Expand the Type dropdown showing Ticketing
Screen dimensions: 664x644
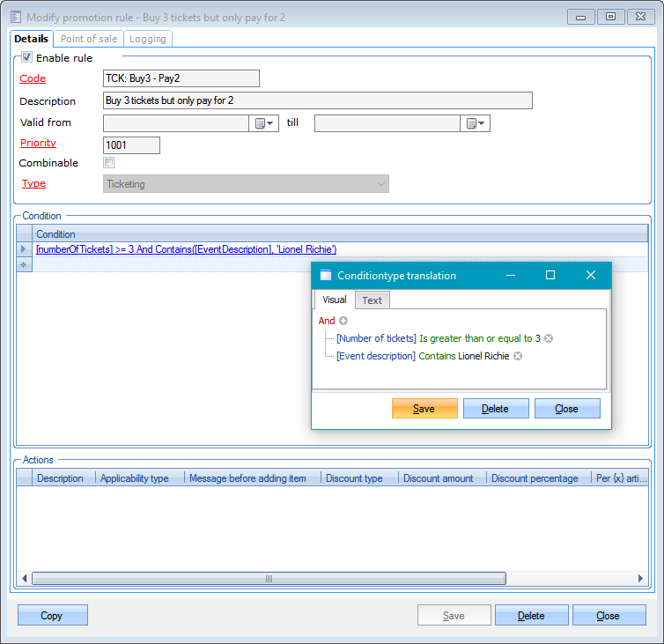coord(380,184)
